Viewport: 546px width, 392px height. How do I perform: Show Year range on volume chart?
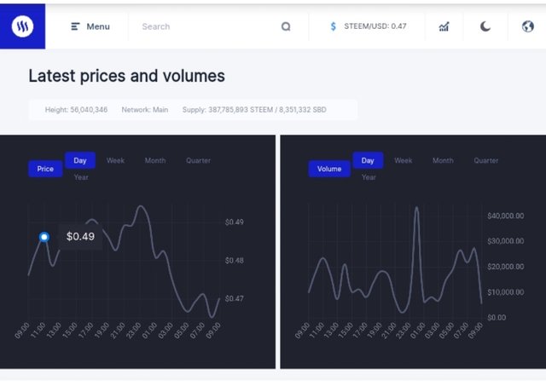[369, 177]
